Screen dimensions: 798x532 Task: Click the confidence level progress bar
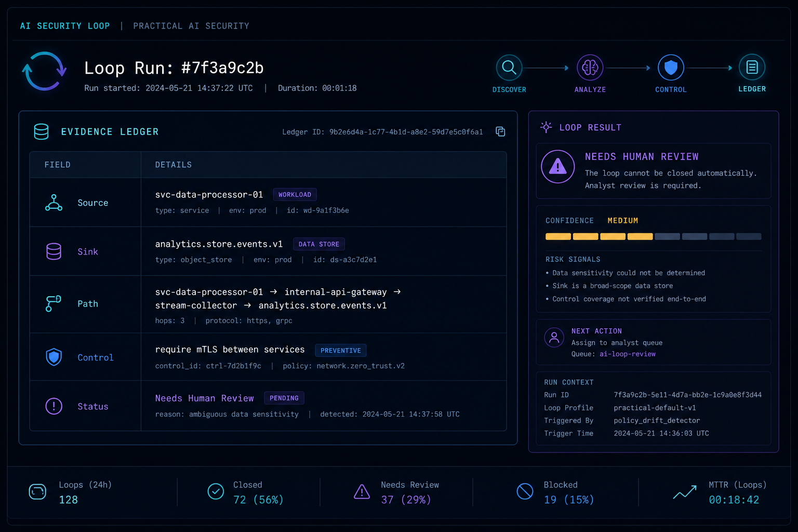pos(653,236)
